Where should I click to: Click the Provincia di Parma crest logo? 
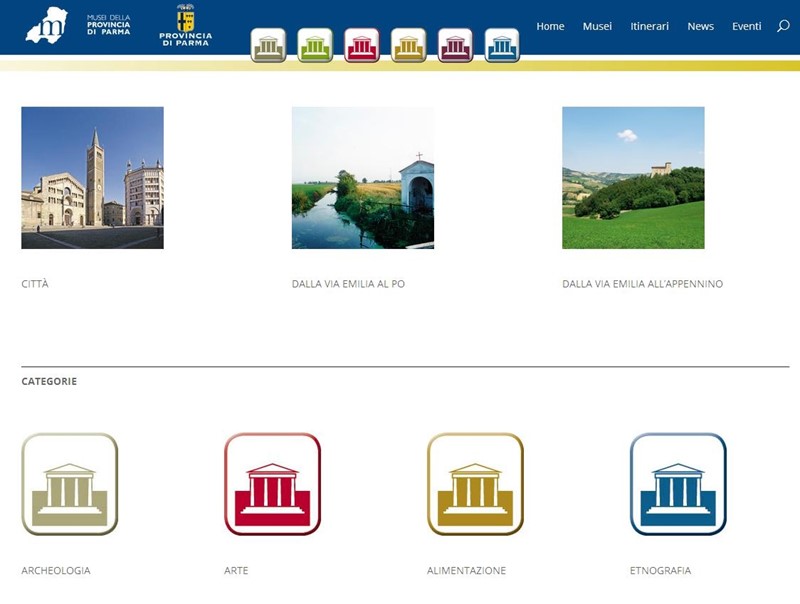tap(185, 25)
